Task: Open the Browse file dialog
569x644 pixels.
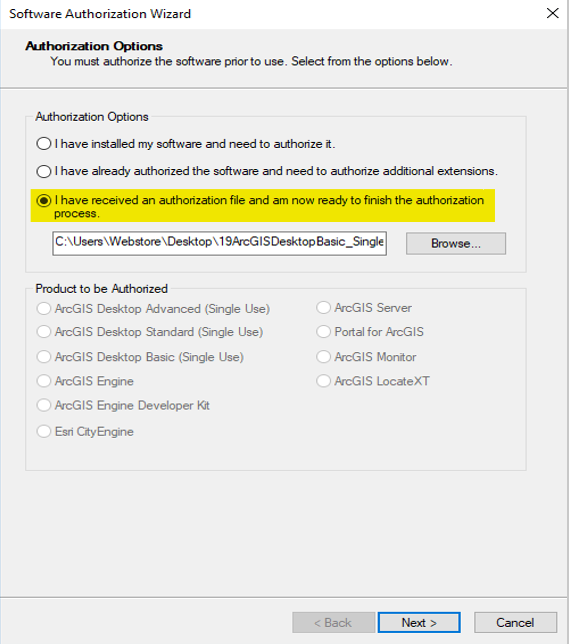Action: [x=456, y=244]
